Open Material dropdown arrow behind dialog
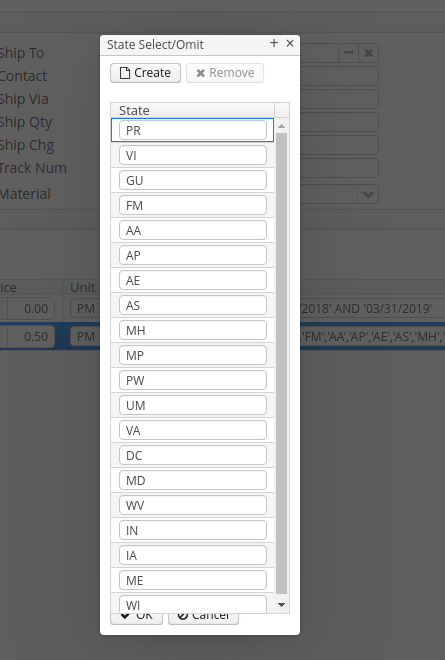 pyautogui.click(x=368, y=194)
